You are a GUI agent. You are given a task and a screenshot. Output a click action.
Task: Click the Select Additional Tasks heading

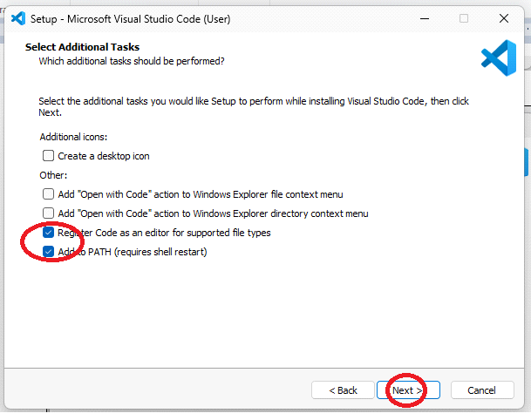coord(82,47)
